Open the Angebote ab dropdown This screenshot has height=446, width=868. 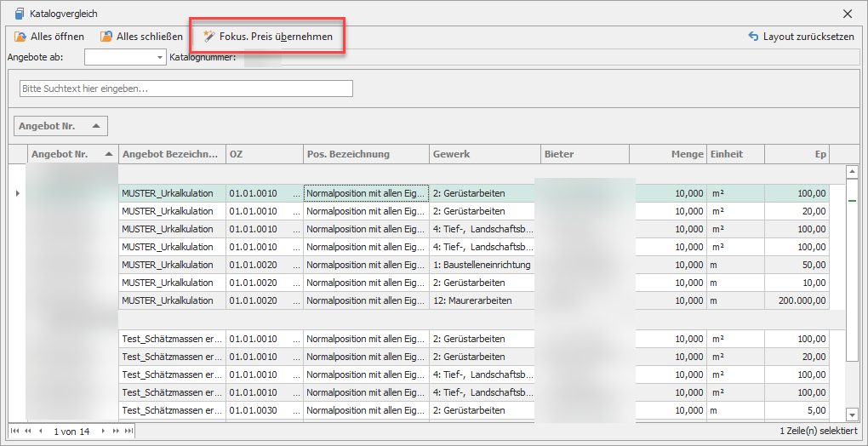tap(160, 57)
